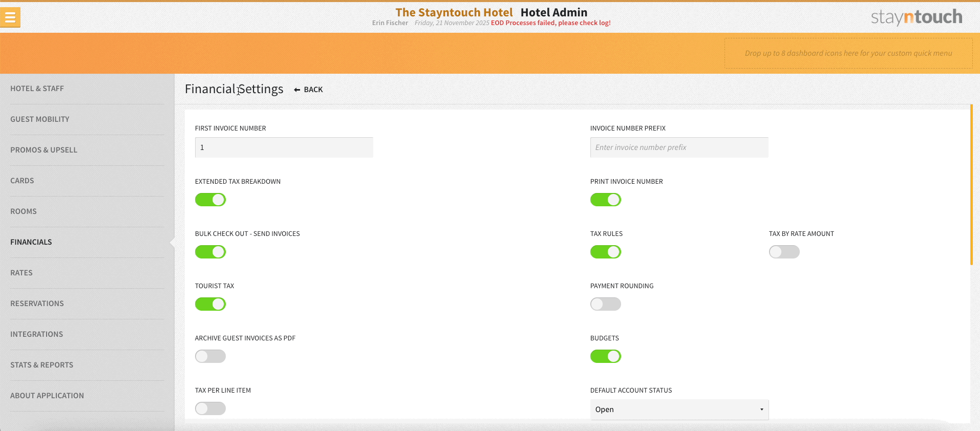Click the custom quick menu drop area

click(x=848, y=53)
